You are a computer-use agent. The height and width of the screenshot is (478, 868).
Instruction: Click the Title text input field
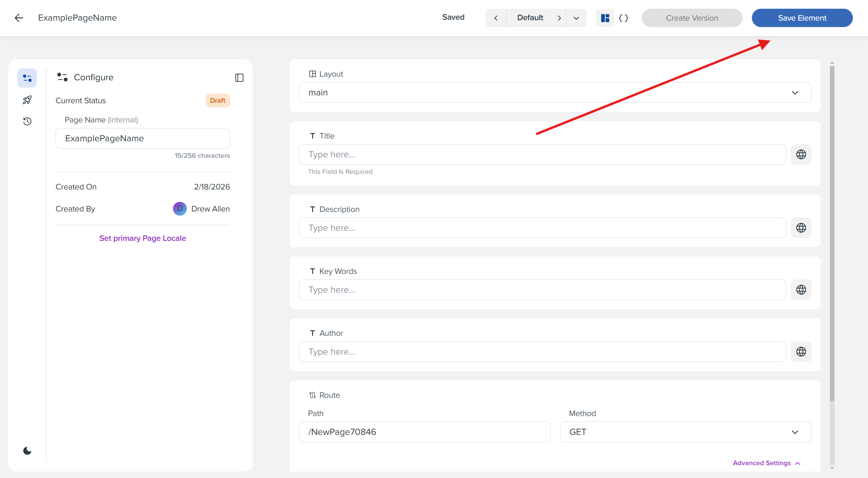[x=542, y=154]
